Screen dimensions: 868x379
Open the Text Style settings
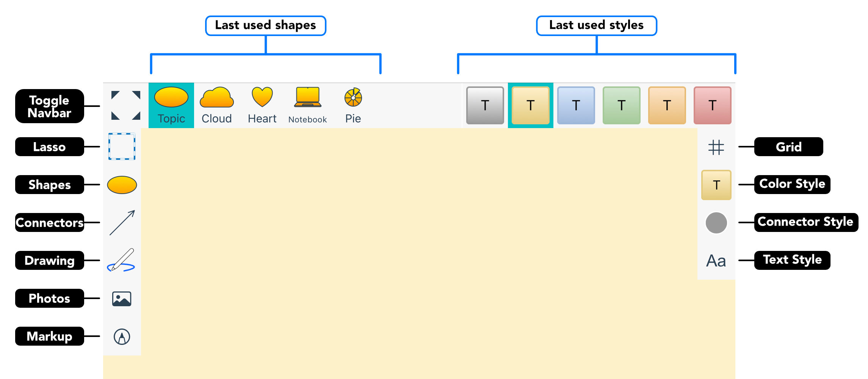pyautogui.click(x=716, y=260)
